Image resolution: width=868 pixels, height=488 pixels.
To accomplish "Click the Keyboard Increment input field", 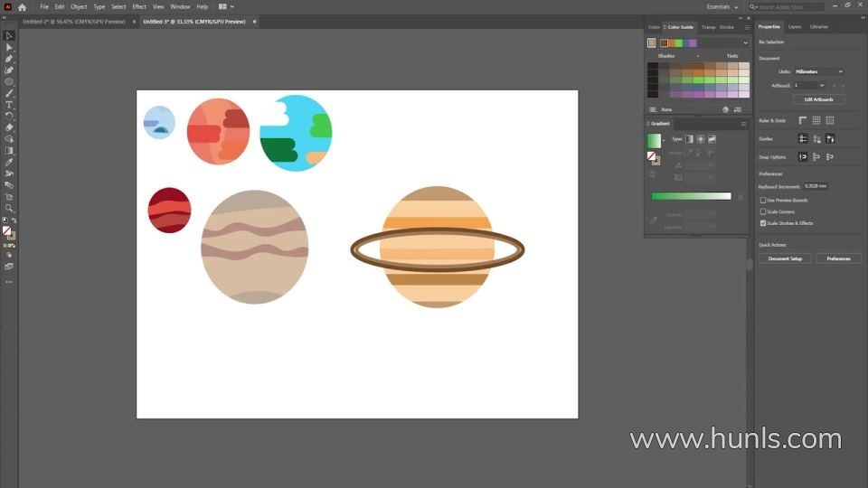I will 816,186.
